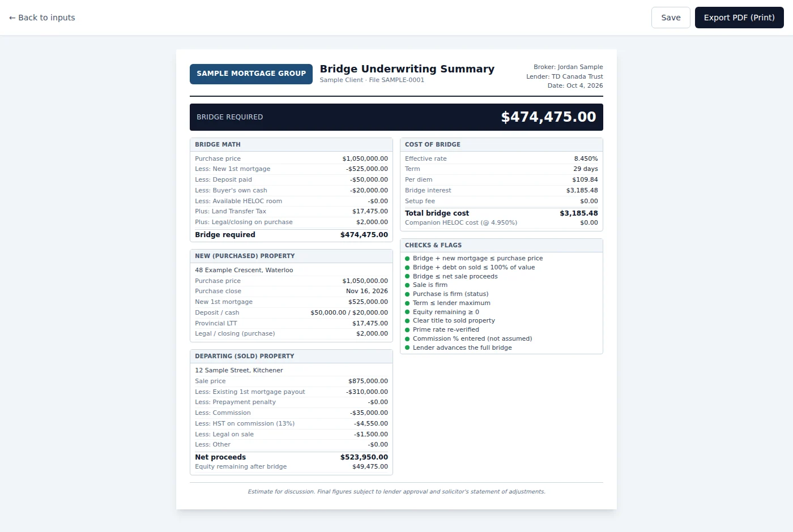Select the Bridge required total $474,475.00 in Bridge Math
This screenshot has width=793, height=532.
[364, 234]
